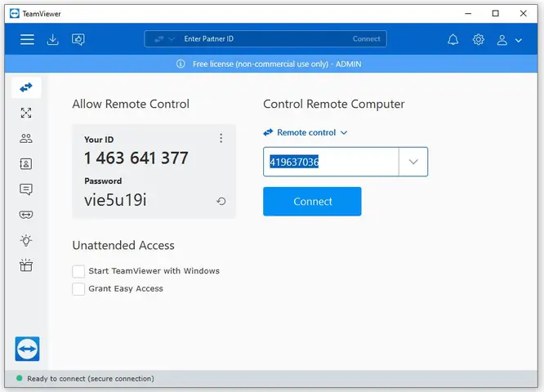Click the download installer icon in header

tap(53, 39)
